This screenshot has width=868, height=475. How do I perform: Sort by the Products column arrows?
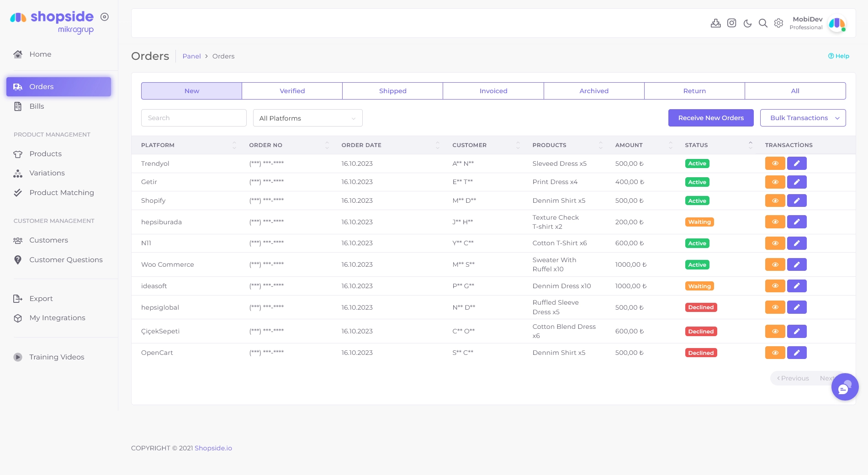point(601,145)
